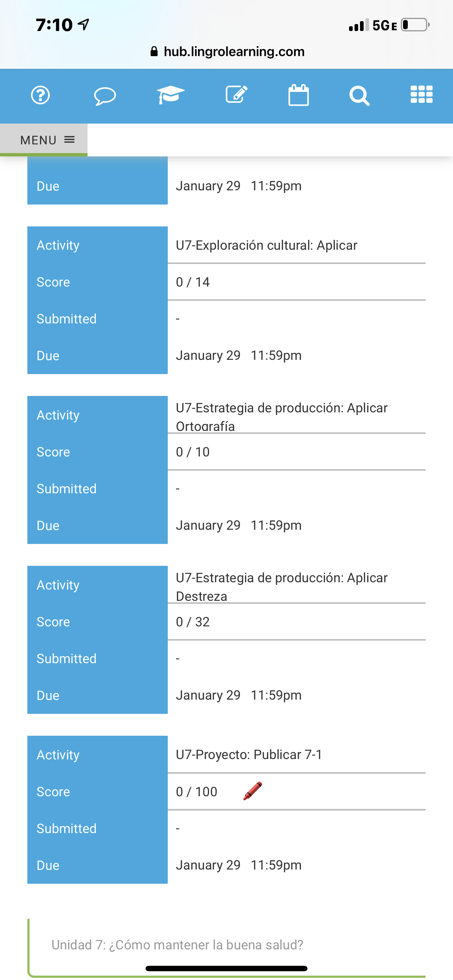Tap the hub.lingrolearning.com address bar
453x980 pixels.
click(227, 51)
